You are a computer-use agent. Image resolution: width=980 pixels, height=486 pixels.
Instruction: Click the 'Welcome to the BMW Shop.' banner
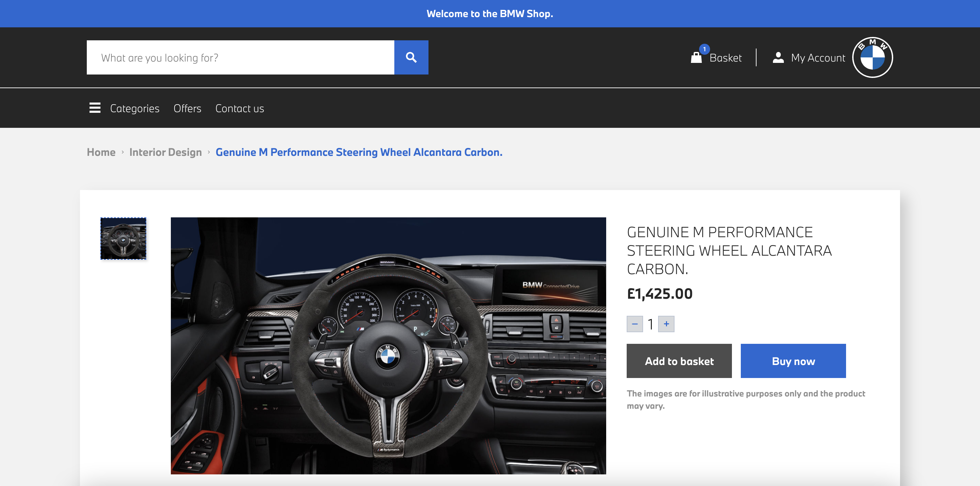(x=490, y=14)
